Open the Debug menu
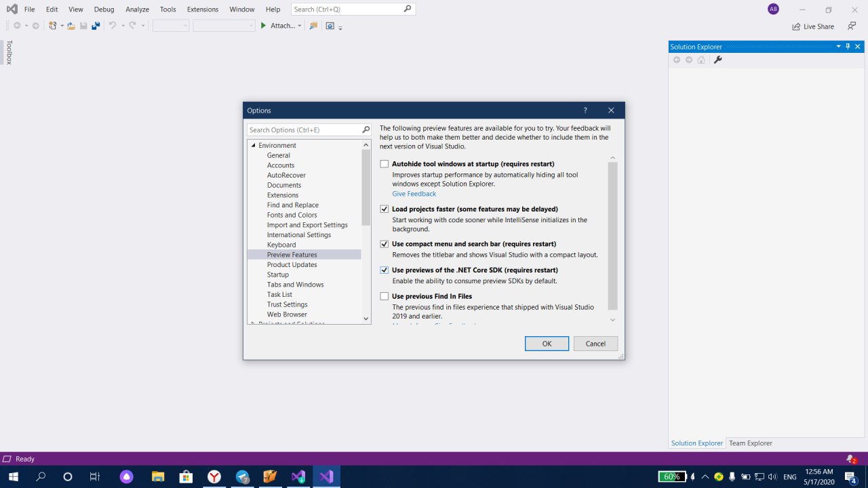 pos(104,9)
